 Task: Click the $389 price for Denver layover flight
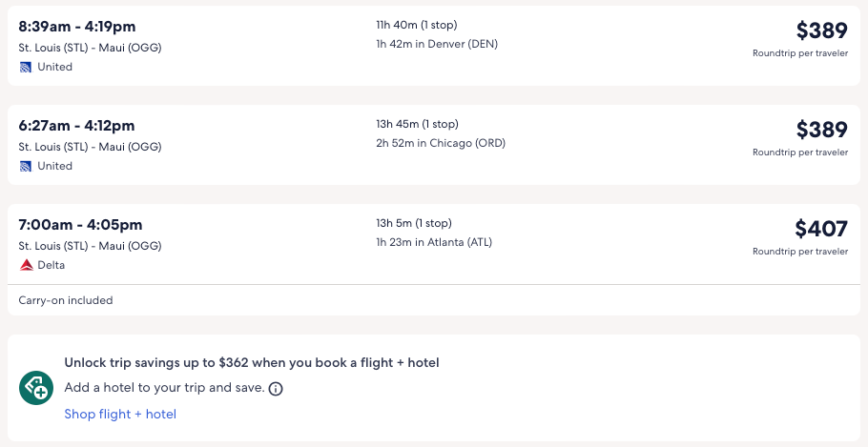click(821, 30)
